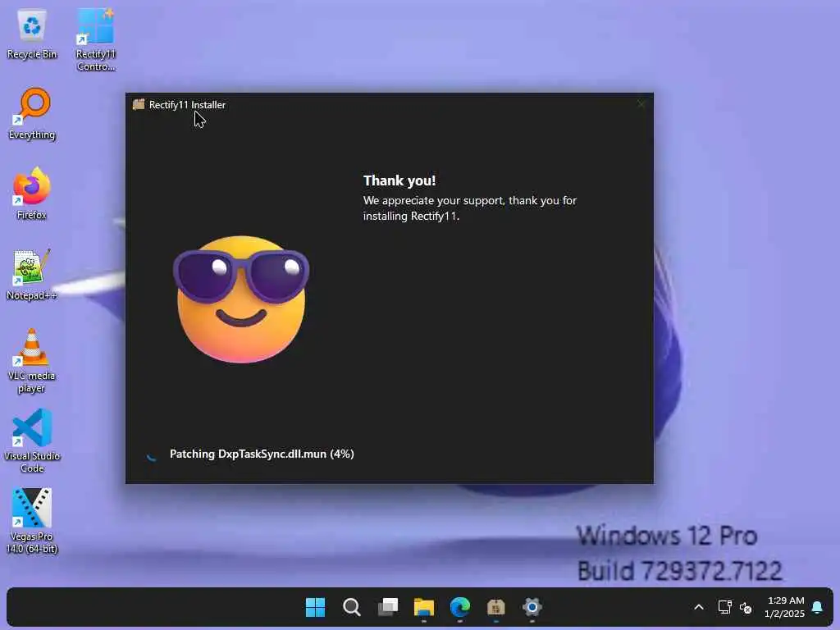Open the notification bell icon
840x630 pixels.
point(817,607)
